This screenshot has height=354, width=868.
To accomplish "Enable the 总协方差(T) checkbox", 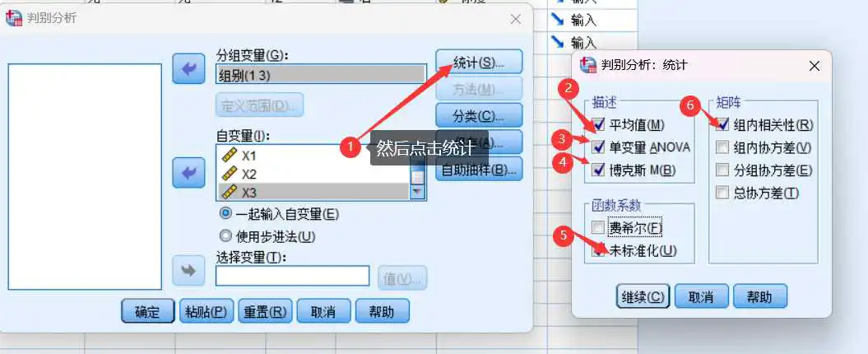I will 722,193.
